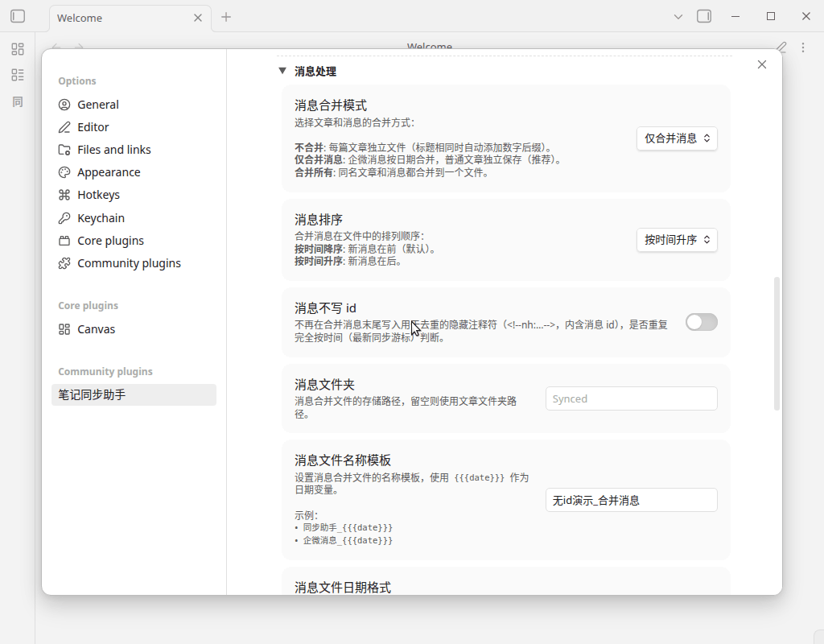Click the 消息文件日期格式 heading
The image size is (824, 644).
click(343, 588)
